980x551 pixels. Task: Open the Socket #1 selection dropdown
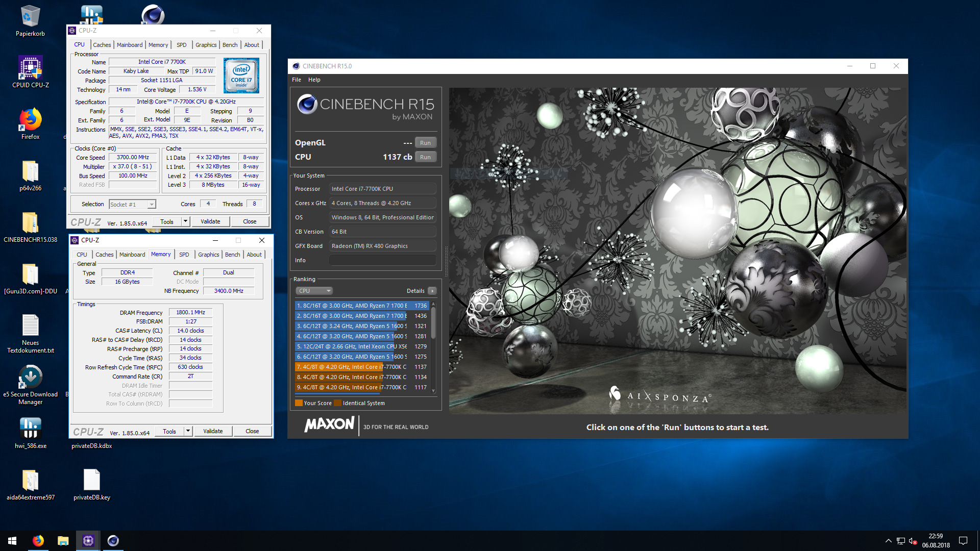coord(133,204)
